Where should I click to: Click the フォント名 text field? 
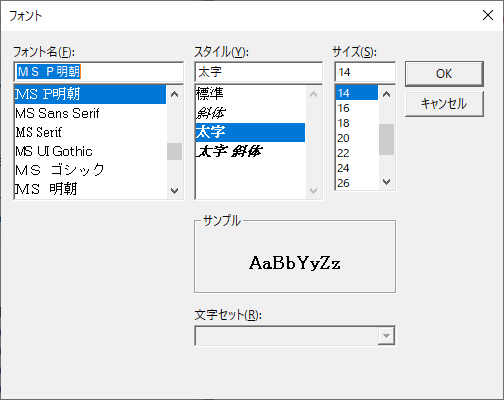tap(99, 72)
